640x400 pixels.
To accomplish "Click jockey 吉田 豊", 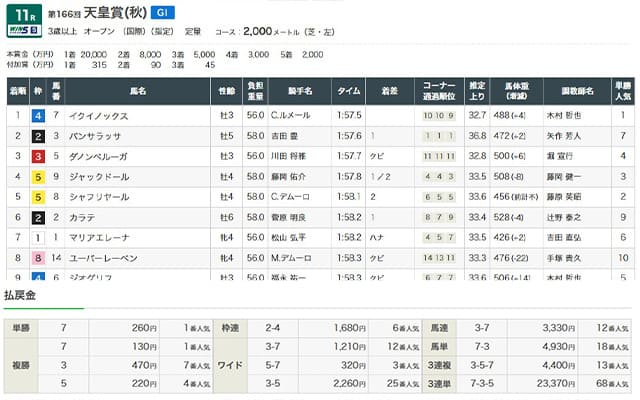I will (x=284, y=136).
